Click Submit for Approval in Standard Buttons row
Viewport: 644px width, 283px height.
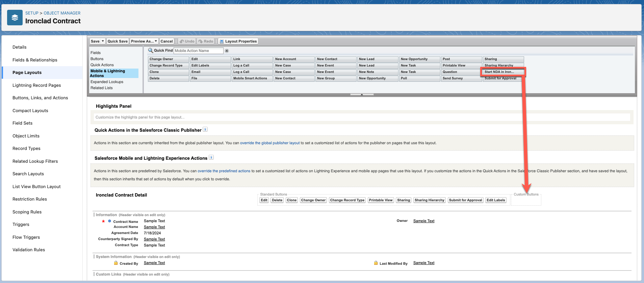465,200
